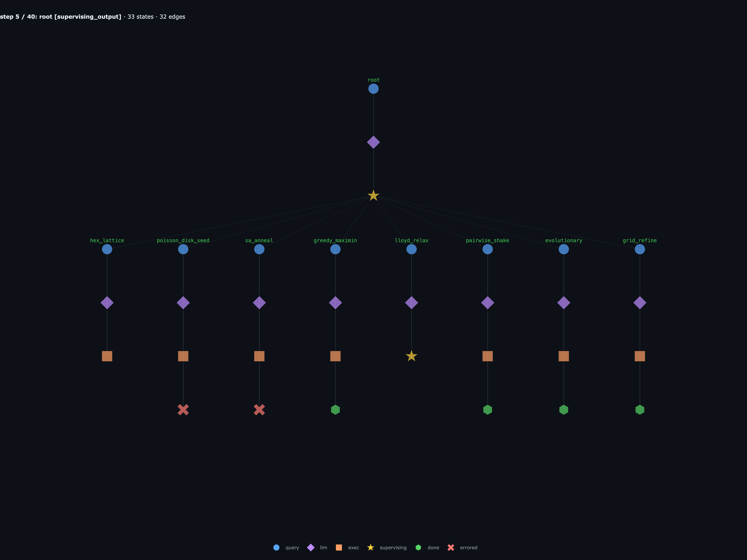
Task: Select the done hexagon under pairwise_shake
Action: 488,410
